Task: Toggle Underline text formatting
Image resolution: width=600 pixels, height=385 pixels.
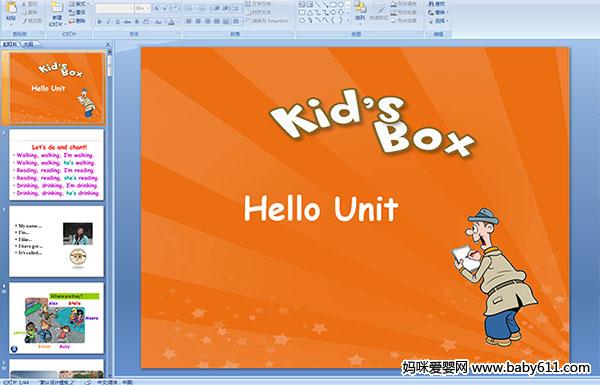Action: click(x=117, y=22)
